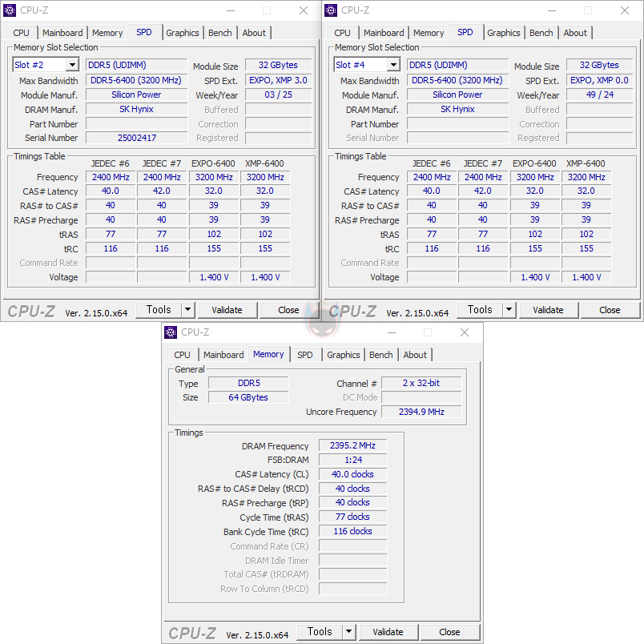Image resolution: width=644 pixels, height=644 pixels.
Task: Click Tools button in Slot #4 window
Action: [x=480, y=310]
